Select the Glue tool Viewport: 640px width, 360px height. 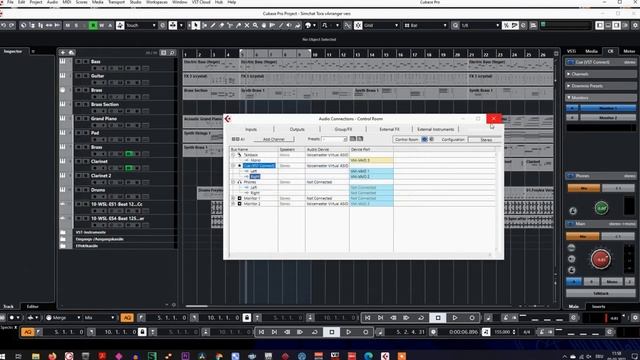click(x=238, y=25)
